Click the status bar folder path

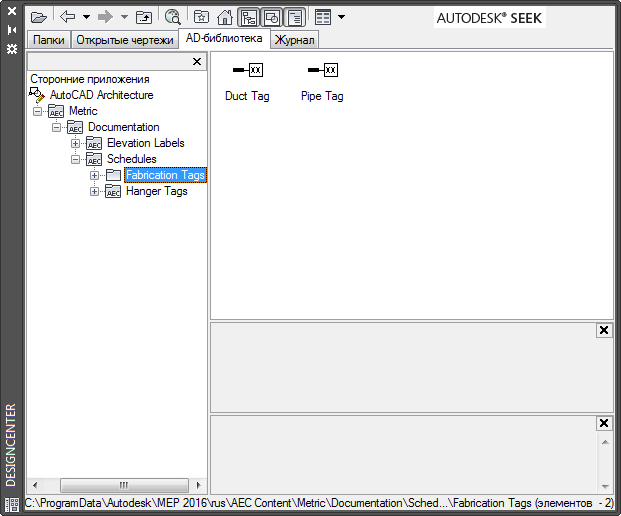pyautogui.click(x=319, y=503)
